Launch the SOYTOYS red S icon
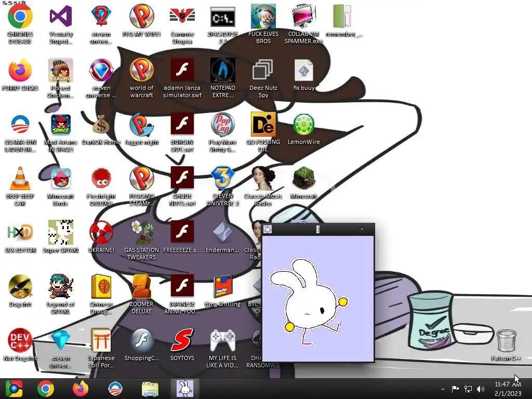532x399 pixels. [182, 340]
